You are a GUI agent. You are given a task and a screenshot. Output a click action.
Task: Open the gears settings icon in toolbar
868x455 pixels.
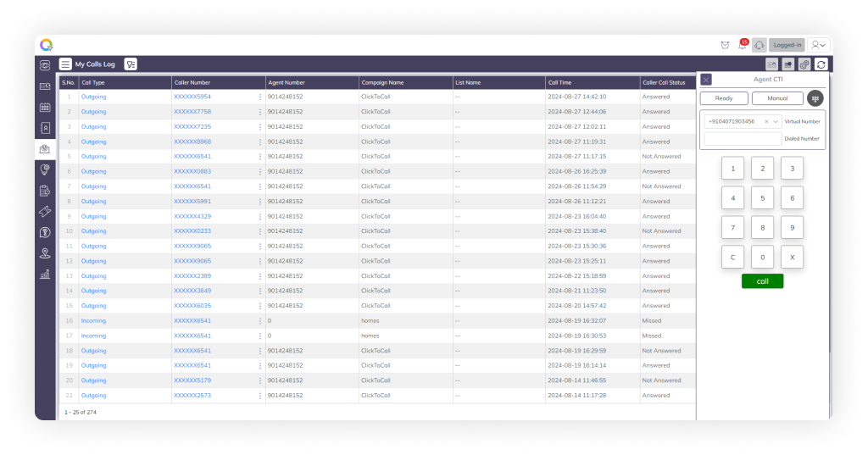(804, 64)
